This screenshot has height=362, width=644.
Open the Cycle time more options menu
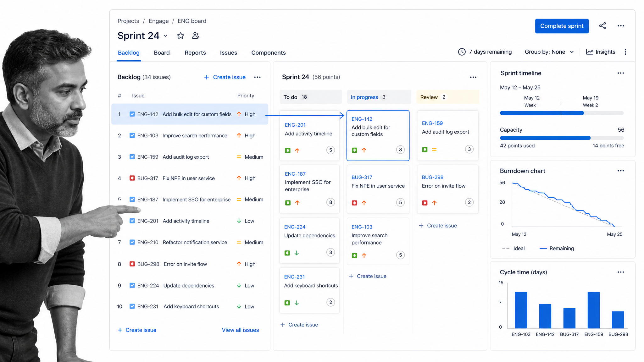click(621, 272)
